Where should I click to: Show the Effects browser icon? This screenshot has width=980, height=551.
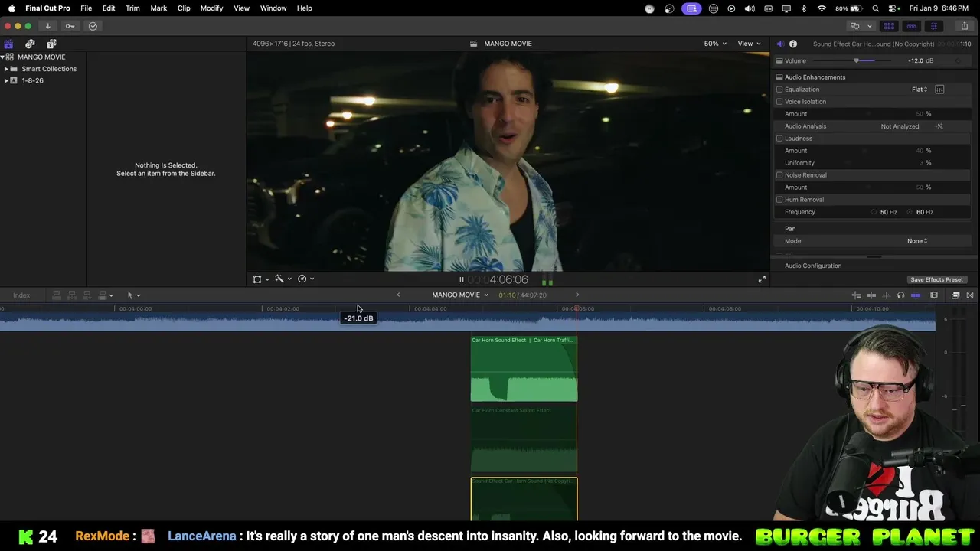pos(955,295)
